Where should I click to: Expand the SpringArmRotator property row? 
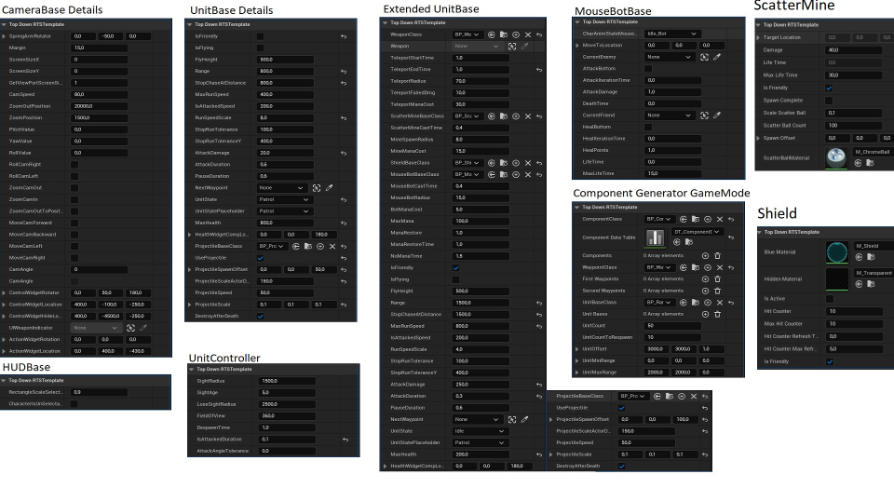click(4, 36)
